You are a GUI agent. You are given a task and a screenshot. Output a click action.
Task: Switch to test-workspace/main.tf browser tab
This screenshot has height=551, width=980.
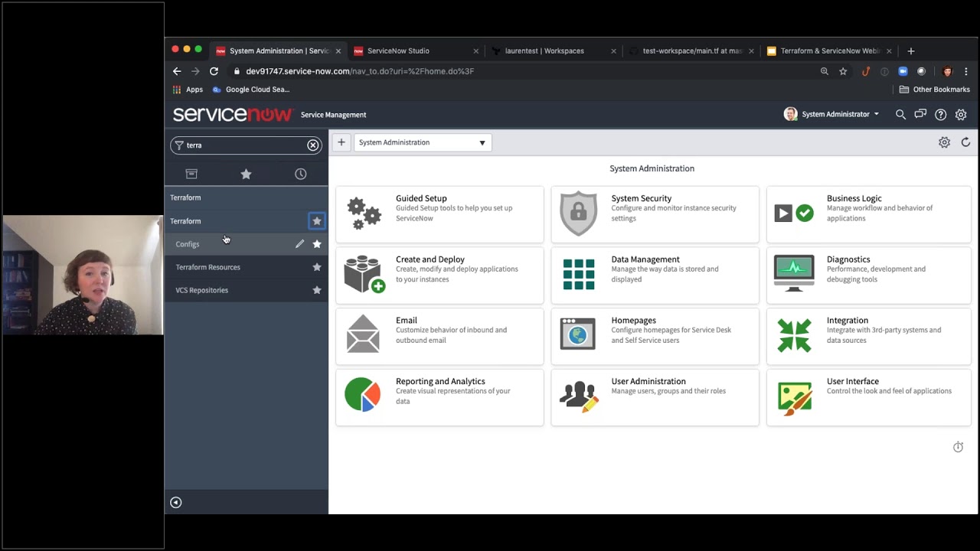(690, 51)
